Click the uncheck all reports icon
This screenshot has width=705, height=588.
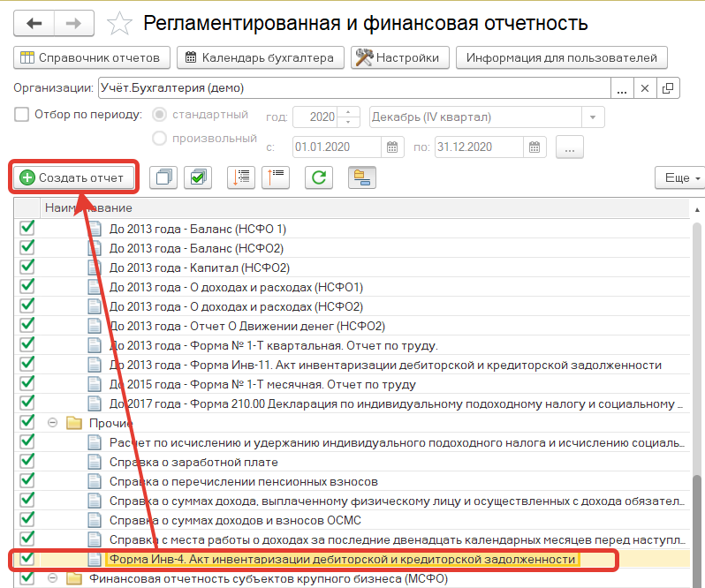pyautogui.click(x=163, y=177)
